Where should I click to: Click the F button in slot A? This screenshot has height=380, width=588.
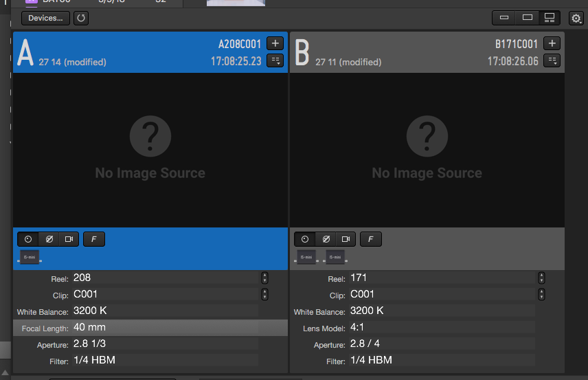[93, 239]
